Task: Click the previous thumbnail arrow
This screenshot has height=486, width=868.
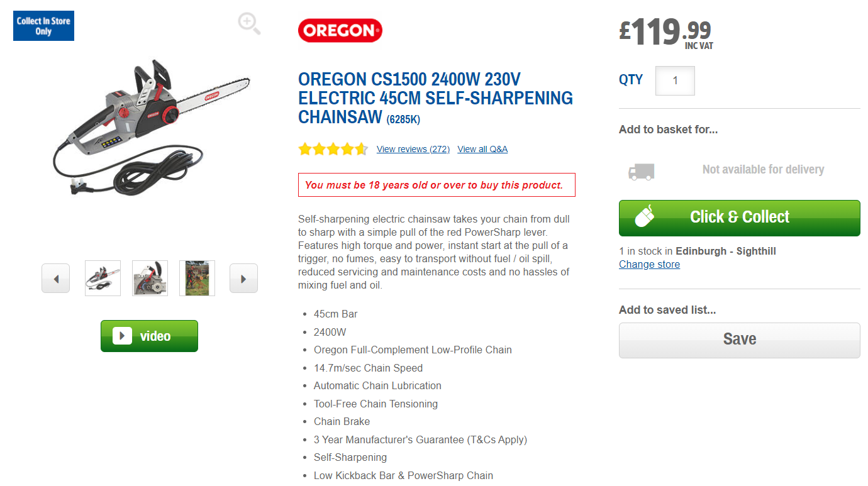Action: pos(55,279)
